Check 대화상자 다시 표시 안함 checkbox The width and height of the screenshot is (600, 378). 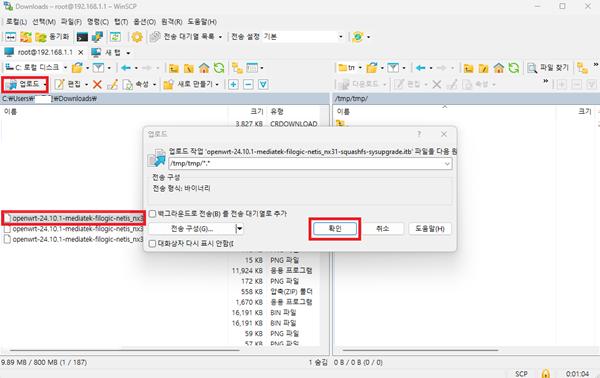tap(152, 243)
